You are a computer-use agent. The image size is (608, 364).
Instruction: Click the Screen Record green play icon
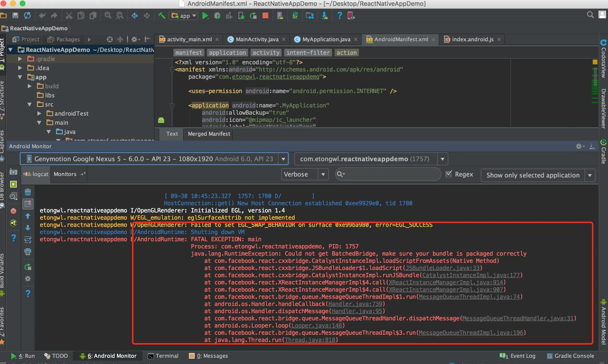point(13,184)
